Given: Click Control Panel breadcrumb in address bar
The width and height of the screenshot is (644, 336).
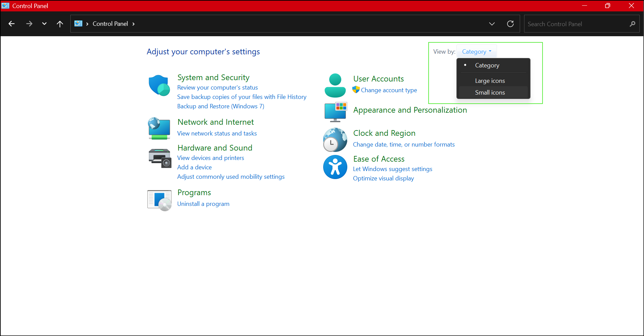Looking at the screenshot, I should pyautogui.click(x=110, y=24).
